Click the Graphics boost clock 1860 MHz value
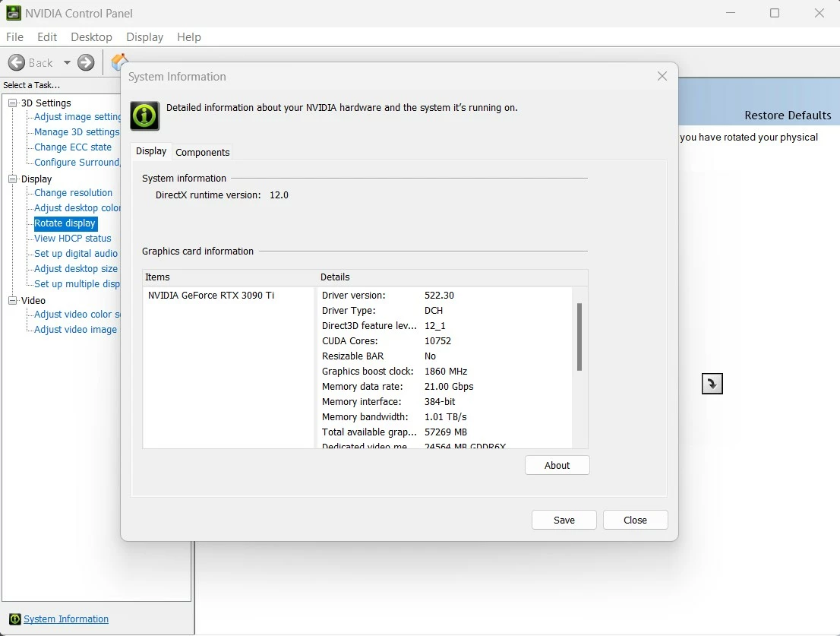Screen dimensions: 840x636 446,372
